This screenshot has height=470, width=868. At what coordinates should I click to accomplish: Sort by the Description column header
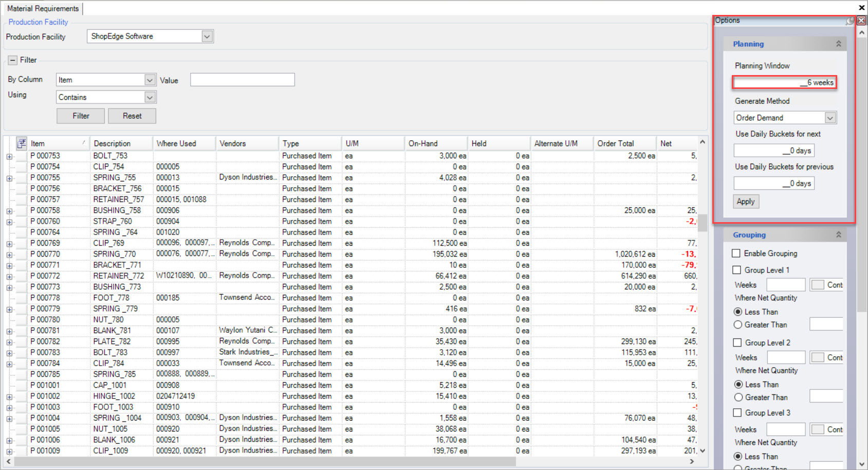(x=121, y=143)
